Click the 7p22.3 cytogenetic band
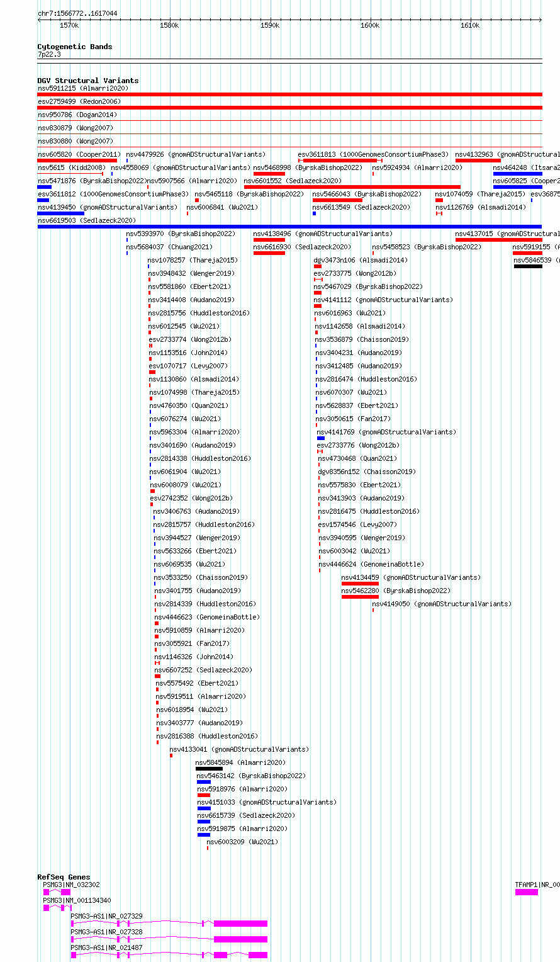This screenshot has width=560, height=962. (x=50, y=55)
